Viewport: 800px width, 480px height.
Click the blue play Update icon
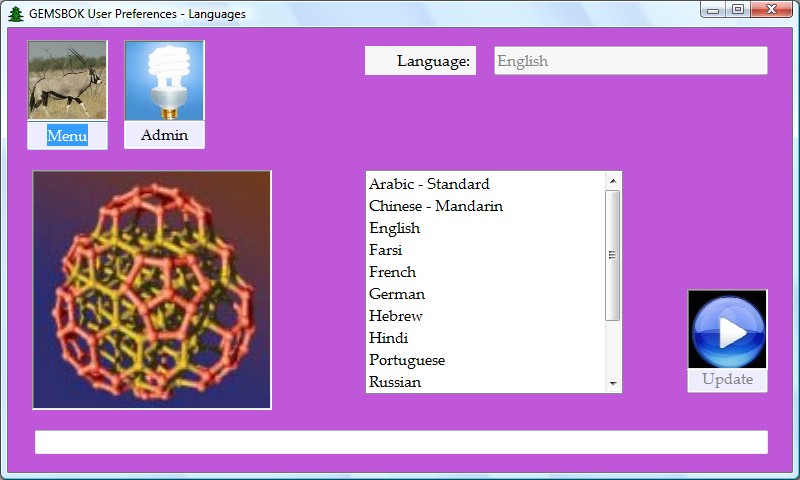pos(727,329)
